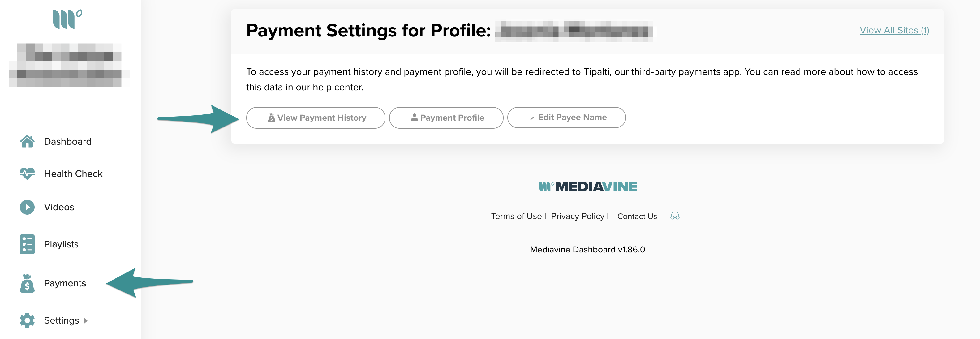
Task: Click the person icon on Payment Profile button
Action: (414, 117)
